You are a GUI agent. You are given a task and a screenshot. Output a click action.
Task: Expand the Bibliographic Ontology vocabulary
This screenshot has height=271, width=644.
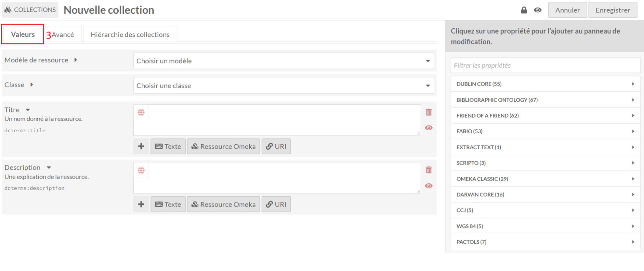tap(545, 100)
